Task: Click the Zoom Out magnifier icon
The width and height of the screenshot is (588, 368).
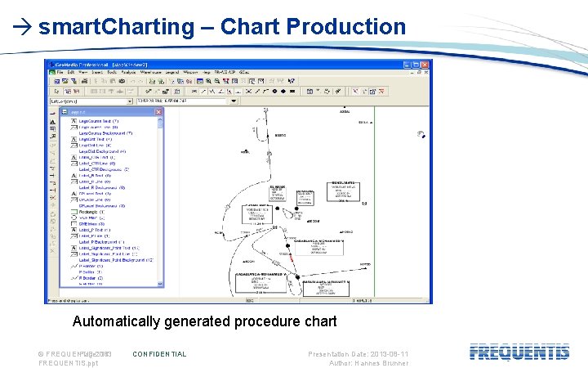Action: (217, 81)
